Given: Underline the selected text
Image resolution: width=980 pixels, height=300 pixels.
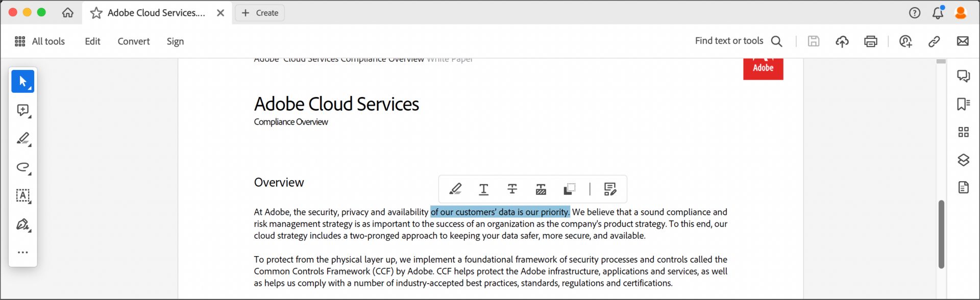Looking at the screenshot, I should pyautogui.click(x=484, y=189).
